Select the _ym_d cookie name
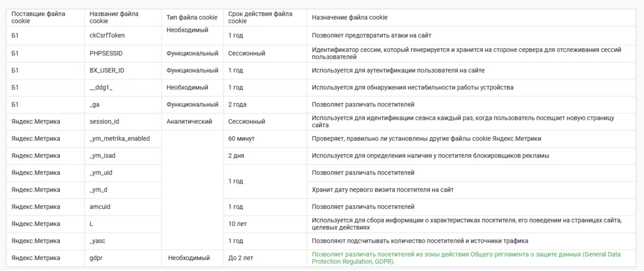The width and height of the screenshot is (644, 271). point(98,190)
